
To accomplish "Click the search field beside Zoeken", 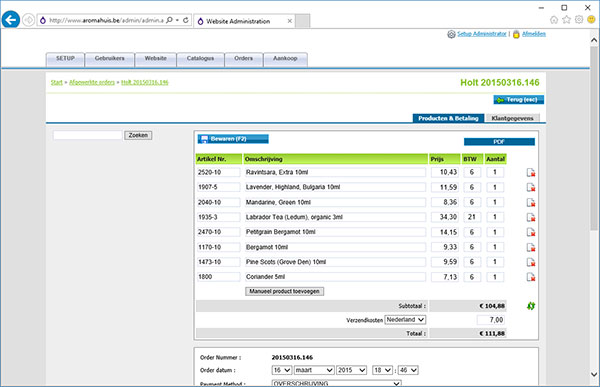I will [x=88, y=135].
